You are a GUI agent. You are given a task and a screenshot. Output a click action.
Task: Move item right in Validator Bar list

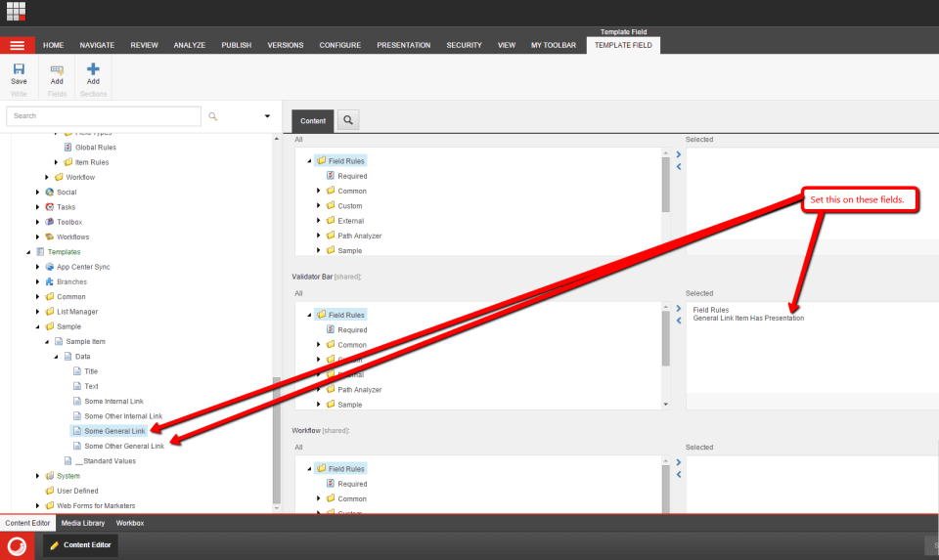679,309
